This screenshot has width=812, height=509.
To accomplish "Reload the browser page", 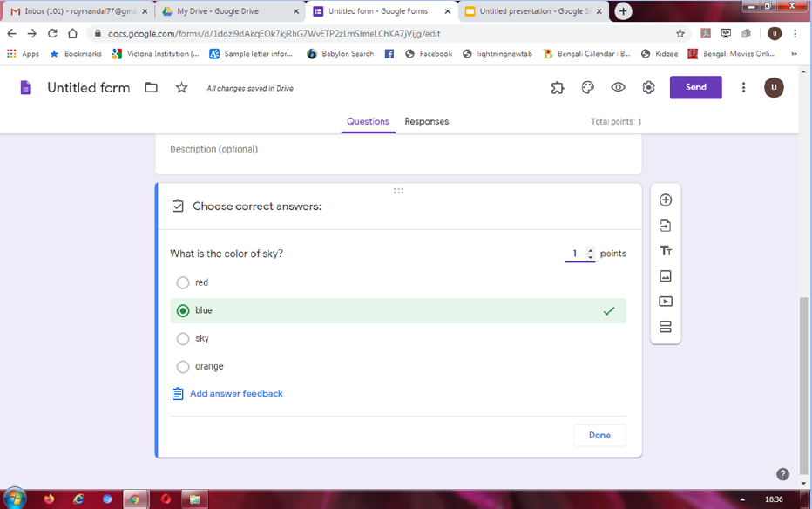I will (x=52, y=34).
